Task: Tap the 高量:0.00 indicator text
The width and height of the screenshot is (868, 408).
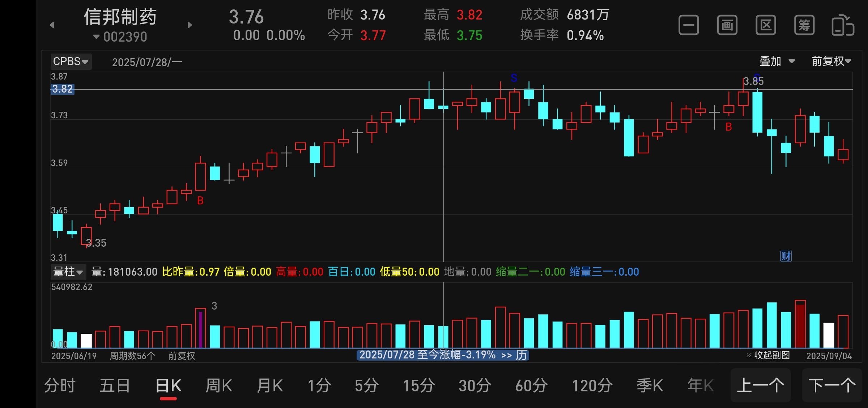Action: pyautogui.click(x=299, y=272)
